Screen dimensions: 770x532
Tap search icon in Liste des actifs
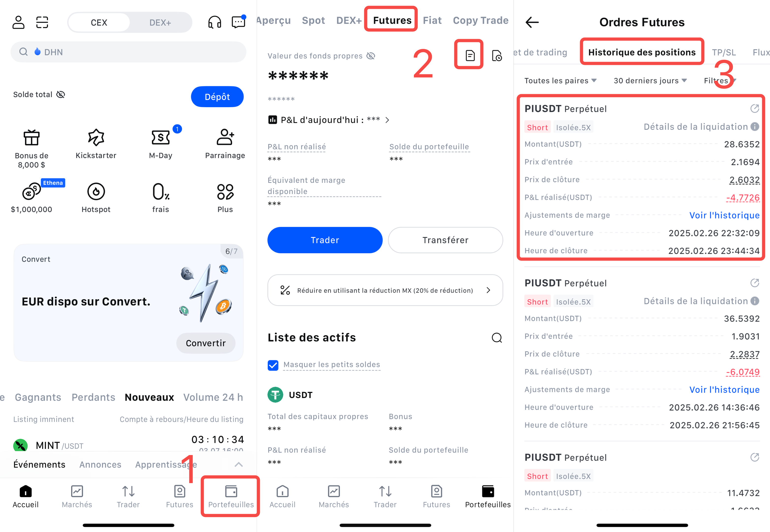point(497,338)
